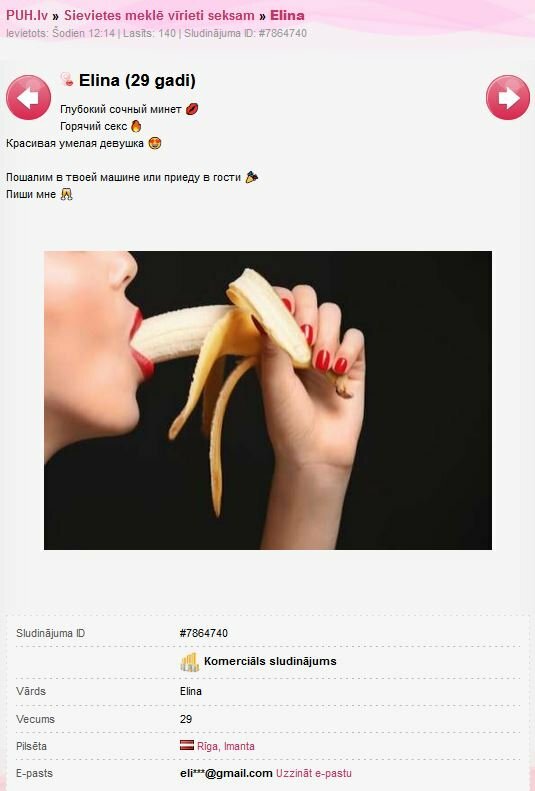Click the Latvian flag icon next to Rīga
Image resolution: width=535 pixels, height=791 pixels.
187,745
